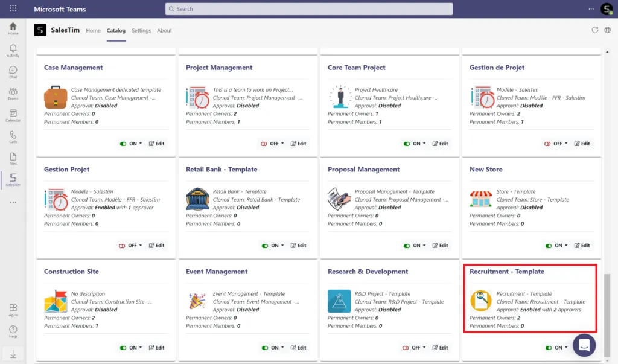This screenshot has height=364, width=618.
Task: Refresh the SalesTim tab
Action: 594,30
